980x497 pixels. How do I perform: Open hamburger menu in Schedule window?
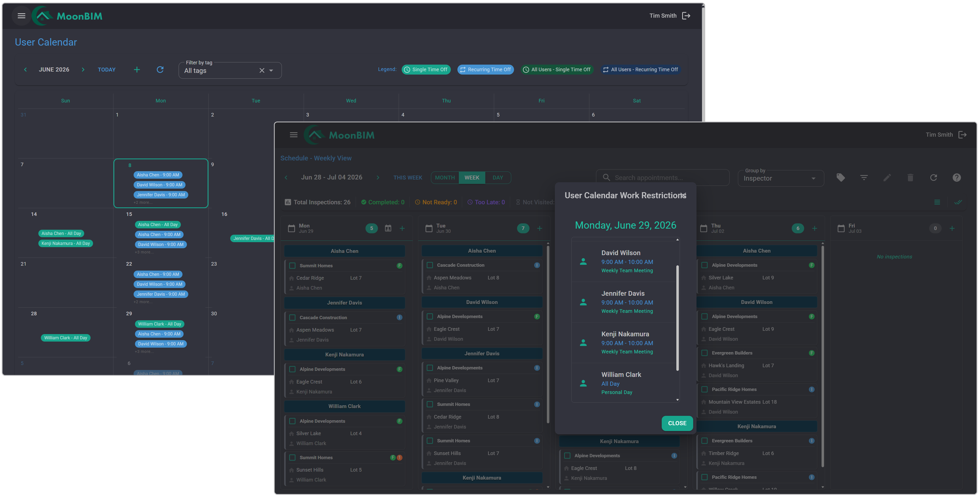pos(293,135)
